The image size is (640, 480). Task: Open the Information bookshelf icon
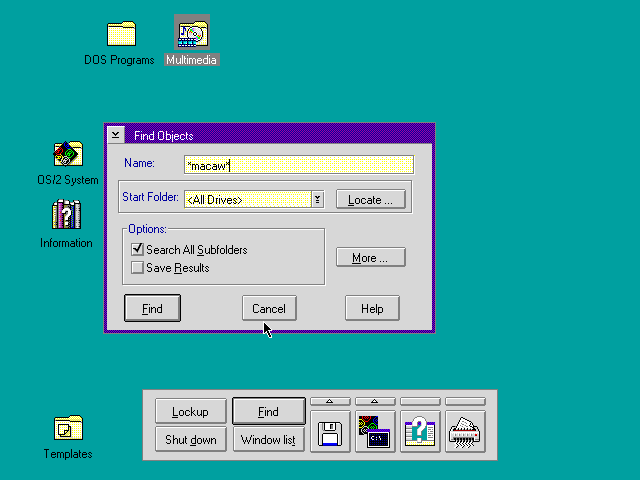click(67, 214)
